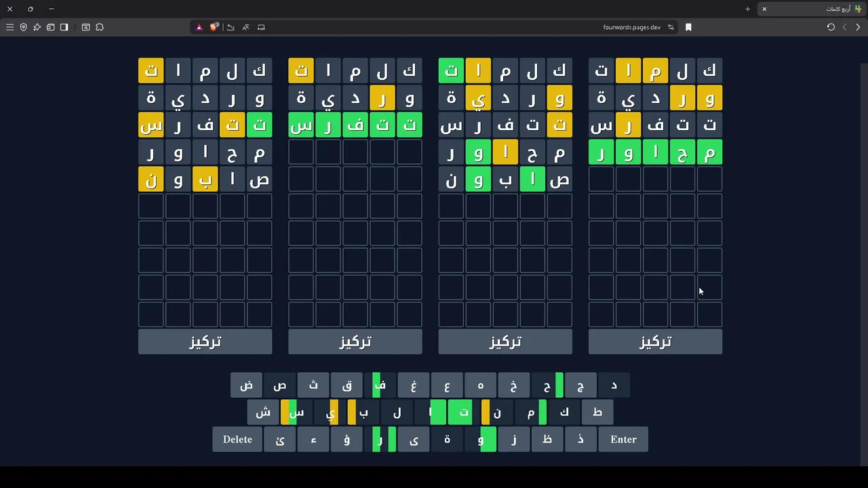Tap the غ key on keyboard
This screenshot has height=488, width=868.
click(x=413, y=385)
